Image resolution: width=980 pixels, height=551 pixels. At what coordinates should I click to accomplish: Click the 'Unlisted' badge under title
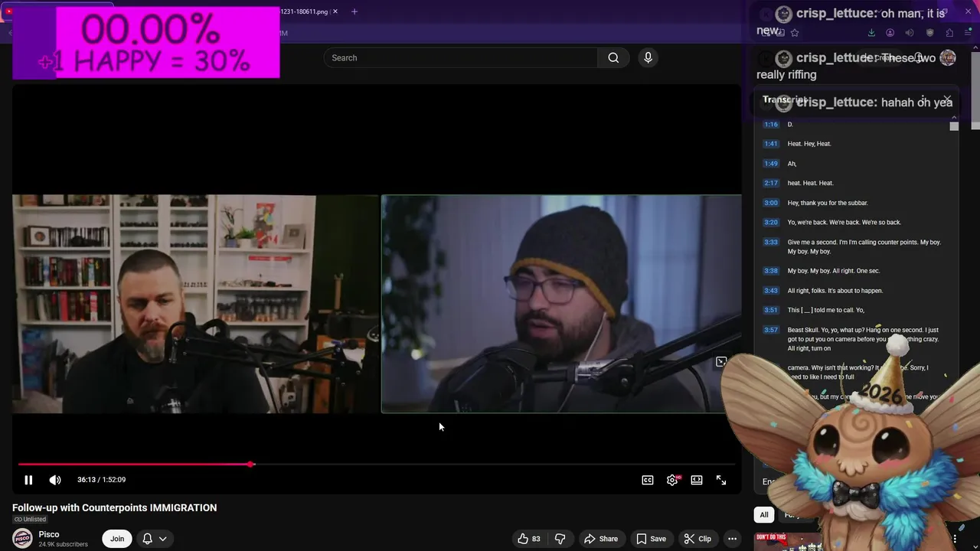point(30,520)
